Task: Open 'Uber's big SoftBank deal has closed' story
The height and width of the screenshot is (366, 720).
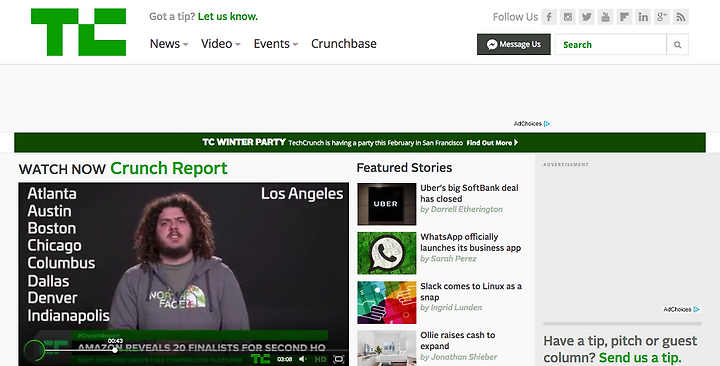Action: [469, 193]
